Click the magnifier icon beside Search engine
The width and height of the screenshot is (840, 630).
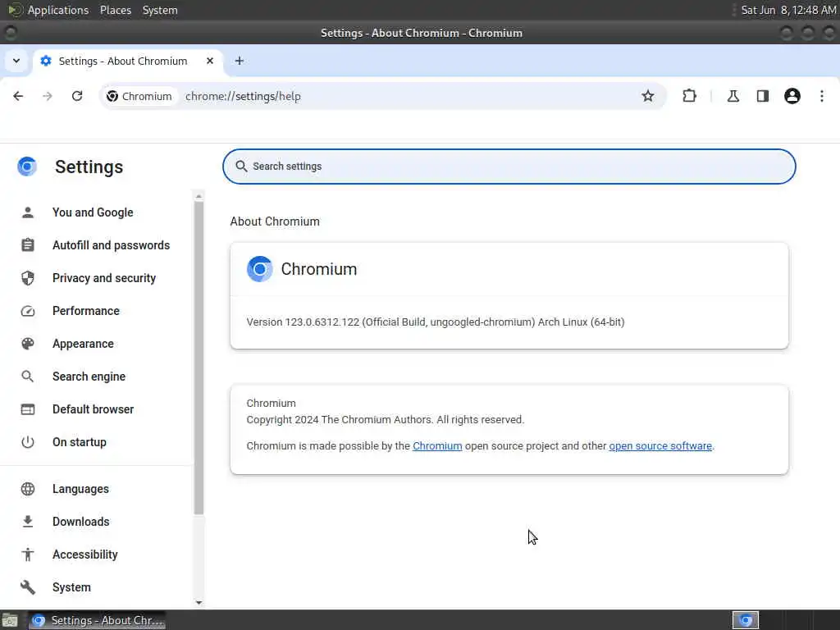(28, 377)
